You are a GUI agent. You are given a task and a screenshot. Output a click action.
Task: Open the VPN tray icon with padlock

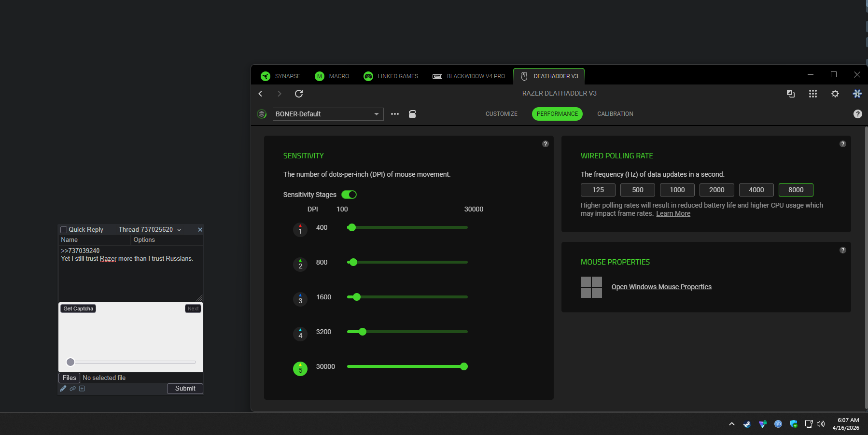click(763, 424)
